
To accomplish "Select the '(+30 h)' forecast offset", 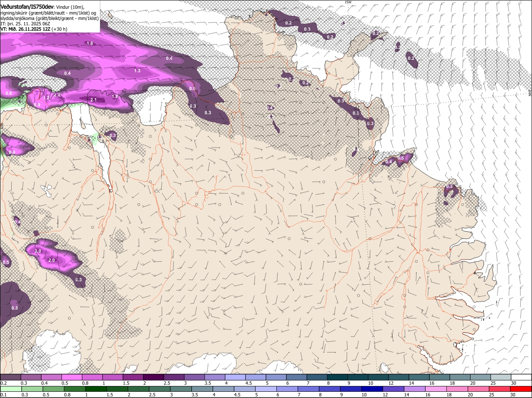I will coord(60,29).
